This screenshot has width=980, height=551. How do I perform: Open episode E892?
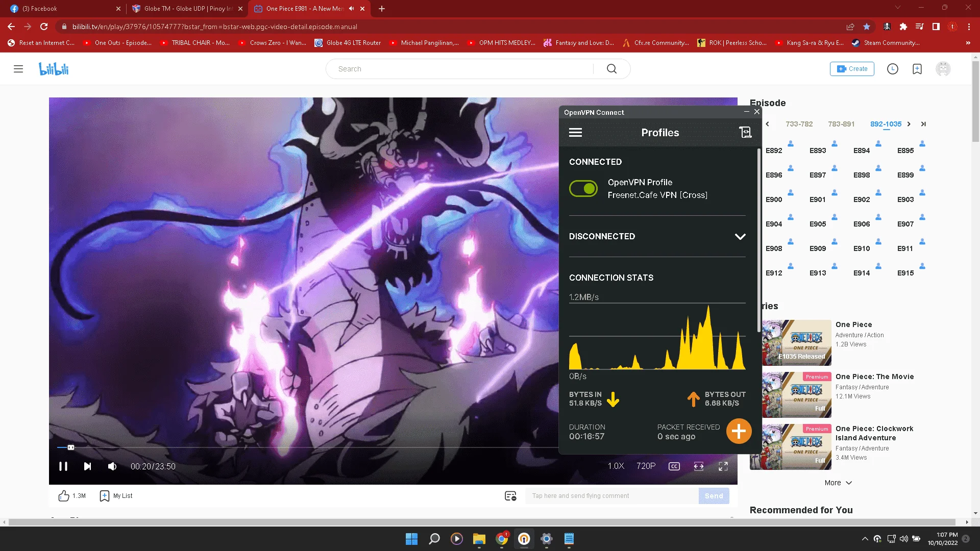[x=774, y=151]
